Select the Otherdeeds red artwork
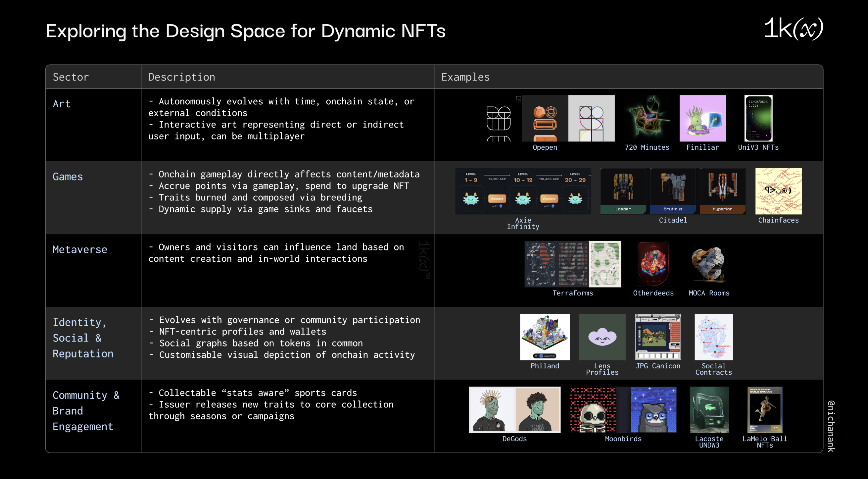Screen dimensions: 868x479 (653, 264)
